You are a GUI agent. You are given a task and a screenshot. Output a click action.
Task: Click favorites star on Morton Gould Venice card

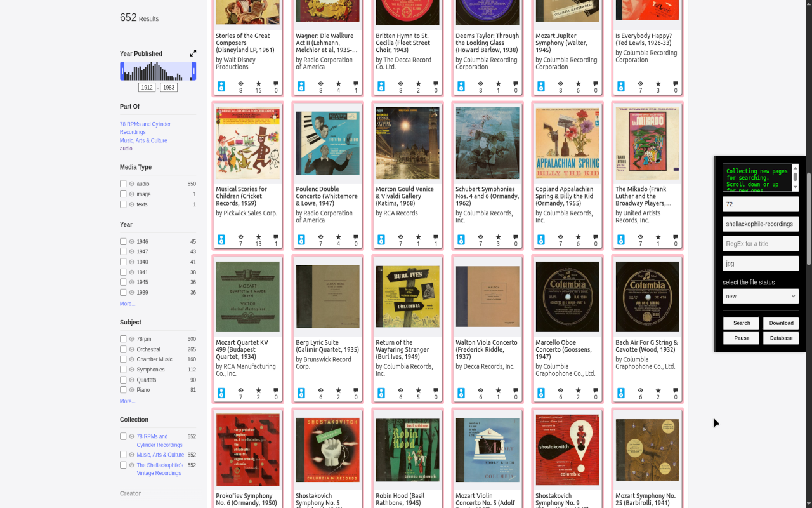tap(418, 237)
